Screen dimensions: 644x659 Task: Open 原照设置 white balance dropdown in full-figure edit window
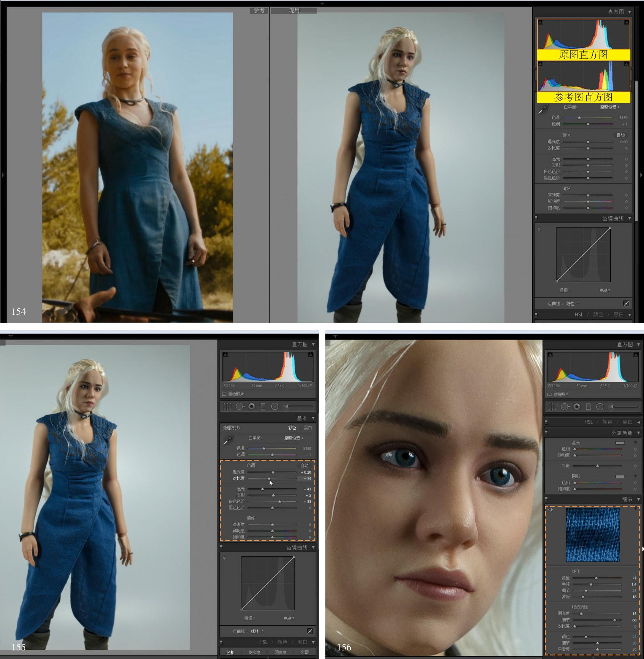(x=294, y=438)
